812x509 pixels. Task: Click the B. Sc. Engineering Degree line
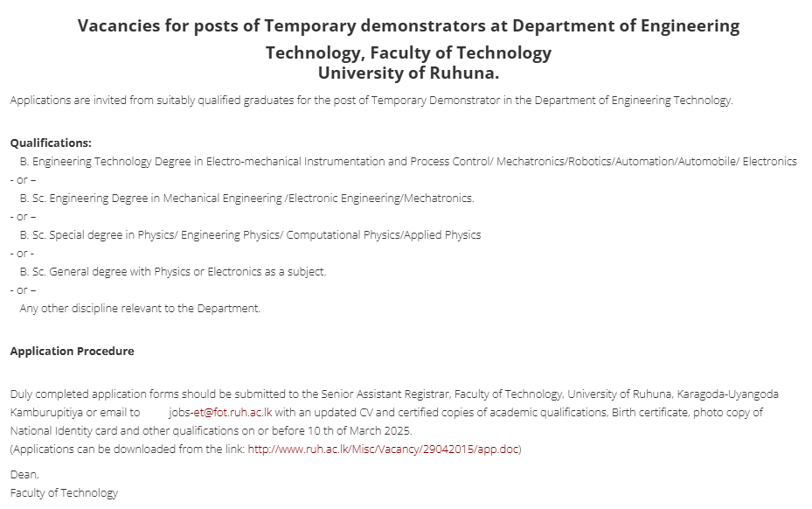coord(246,198)
